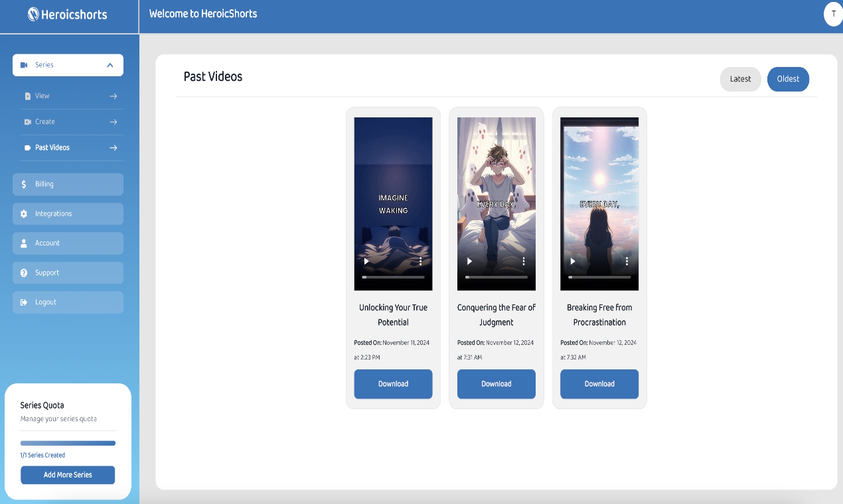This screenshot has height=504, width=843.
Task: Collapse the Series menu chevron
Action: coord(110,65)
